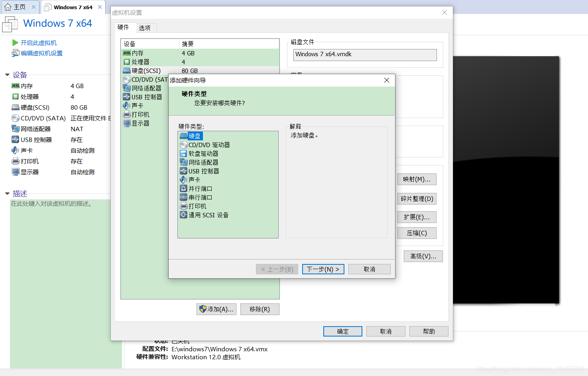This screenshot has width=588, height=376.
Task: Click 帮助 in virtual machine settings
Action: pyautogui.click(x=429, y=331)
